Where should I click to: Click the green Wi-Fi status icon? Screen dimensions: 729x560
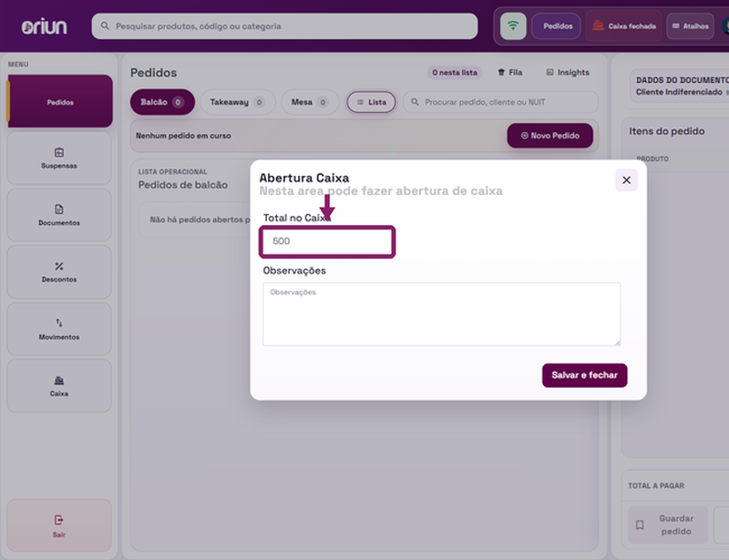513,26
